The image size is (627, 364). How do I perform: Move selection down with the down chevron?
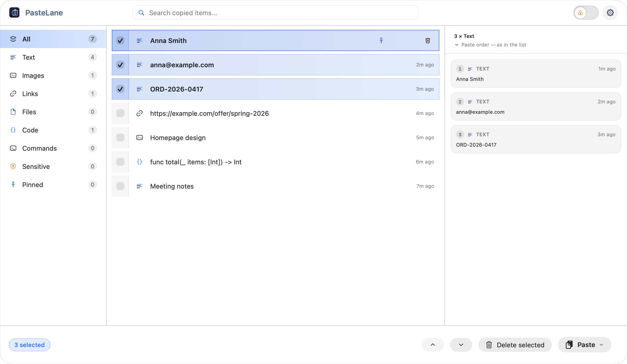[x=461, y=345]
